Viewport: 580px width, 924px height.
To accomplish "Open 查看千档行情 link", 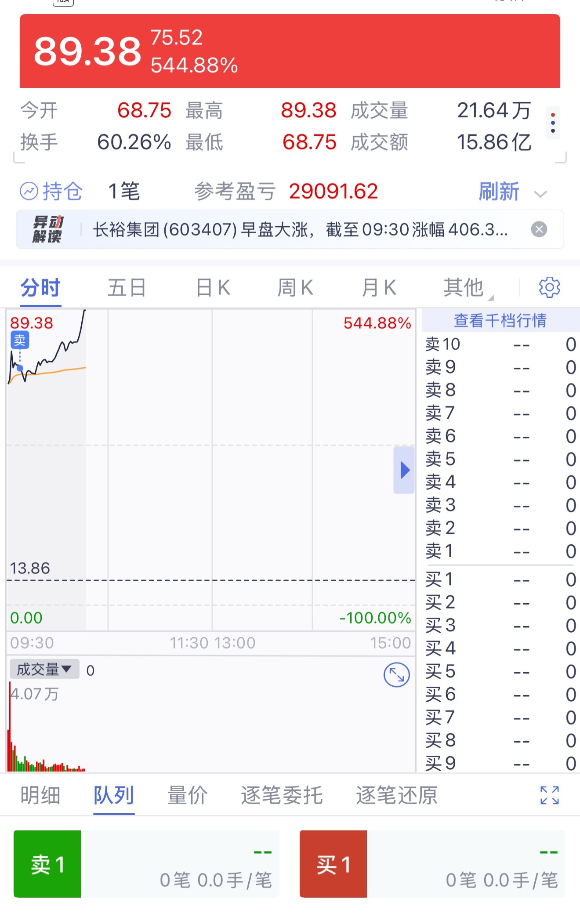I will click(500, 320).
